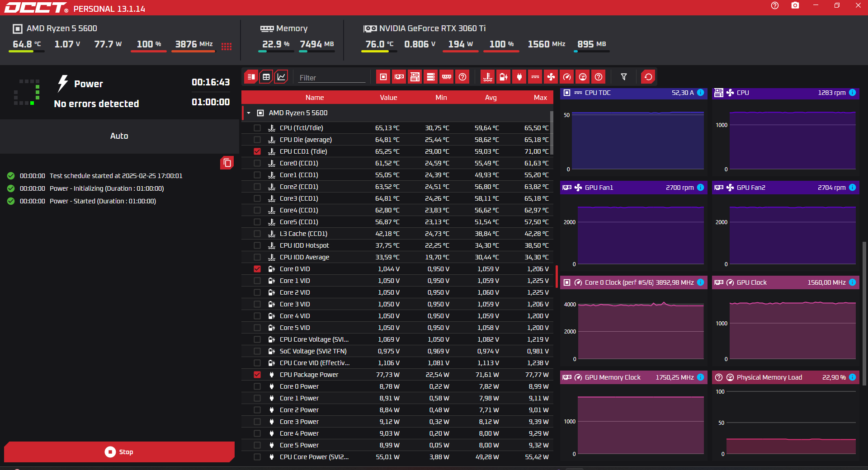Click the 'Auto' test mode label
The height and width of the screenshot is (470, 868).
[119, 136]
